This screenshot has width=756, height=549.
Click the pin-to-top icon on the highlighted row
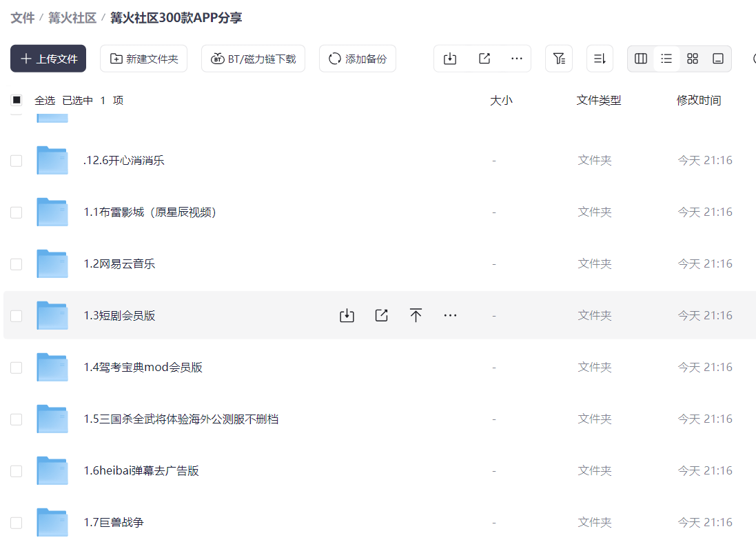click(x=416, y=315)
